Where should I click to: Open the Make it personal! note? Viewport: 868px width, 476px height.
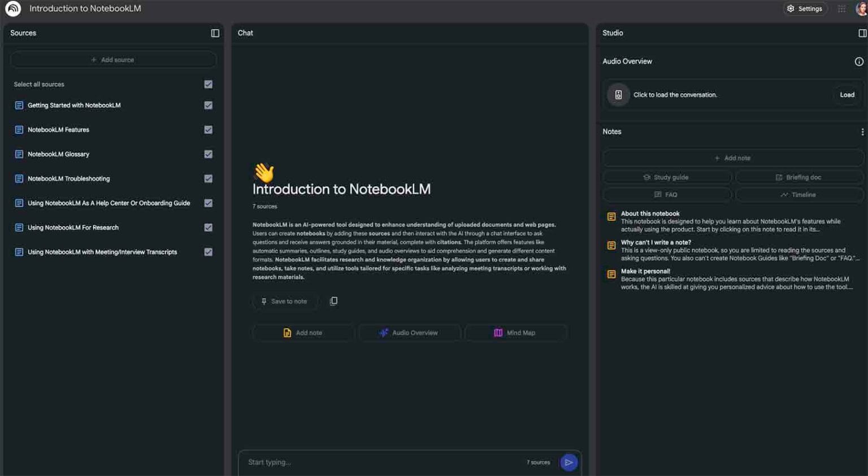(x=734, y=279)
